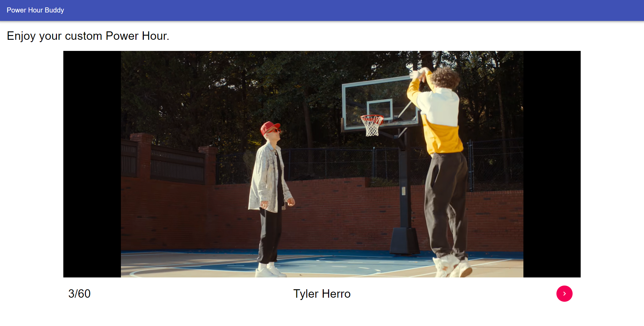Click the Power Hour Buddy title
This screenshot has height=326, width=644.
pyautogui.click(x=35, y=10)
